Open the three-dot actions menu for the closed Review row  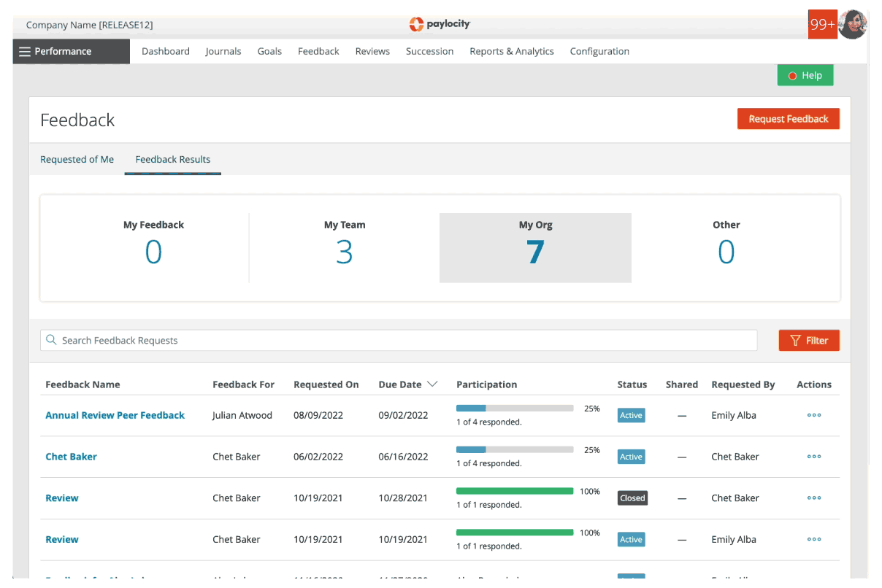[813, 498]
